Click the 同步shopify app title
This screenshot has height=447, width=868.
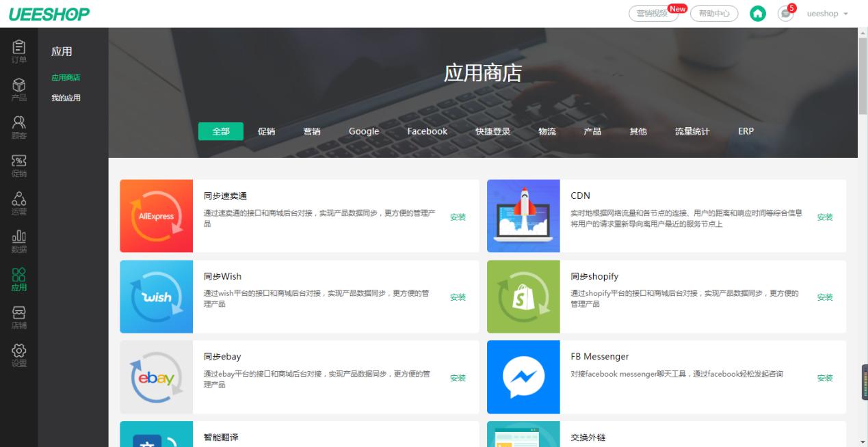click(594, 276)
